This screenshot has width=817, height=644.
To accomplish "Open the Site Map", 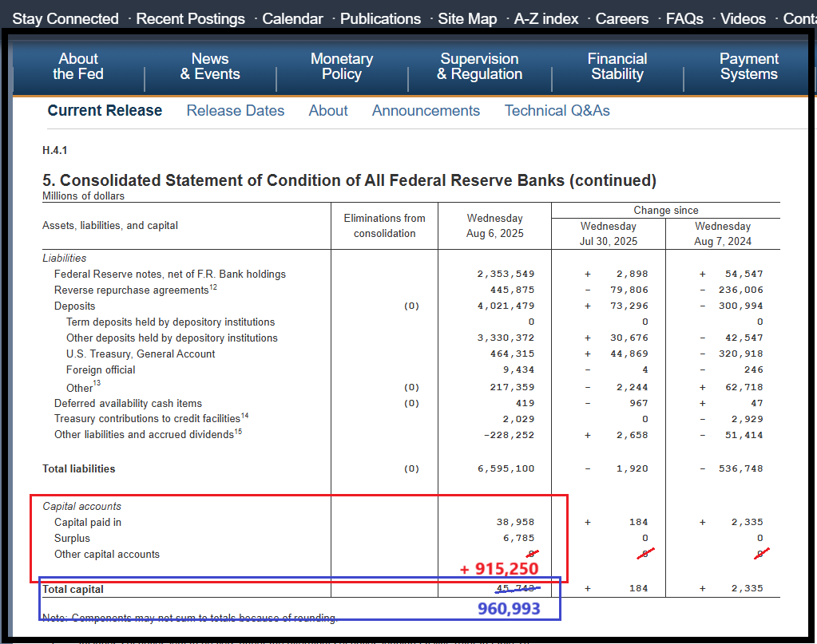I will pyautogui.click(x=467, y=18).
